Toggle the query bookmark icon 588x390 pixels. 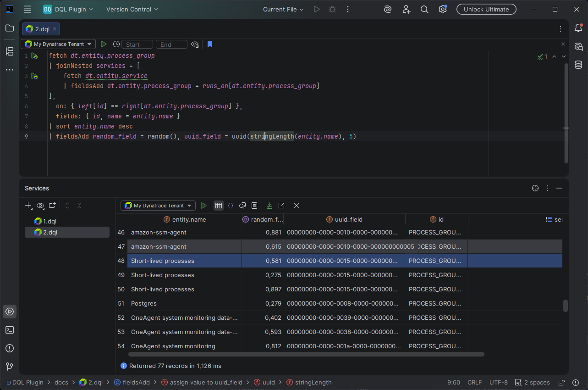click(209, 44)
